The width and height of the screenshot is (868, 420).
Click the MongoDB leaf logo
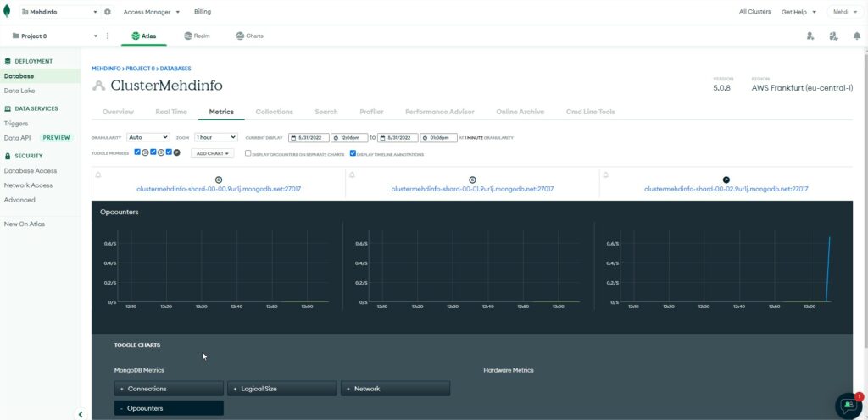[7, 12]
